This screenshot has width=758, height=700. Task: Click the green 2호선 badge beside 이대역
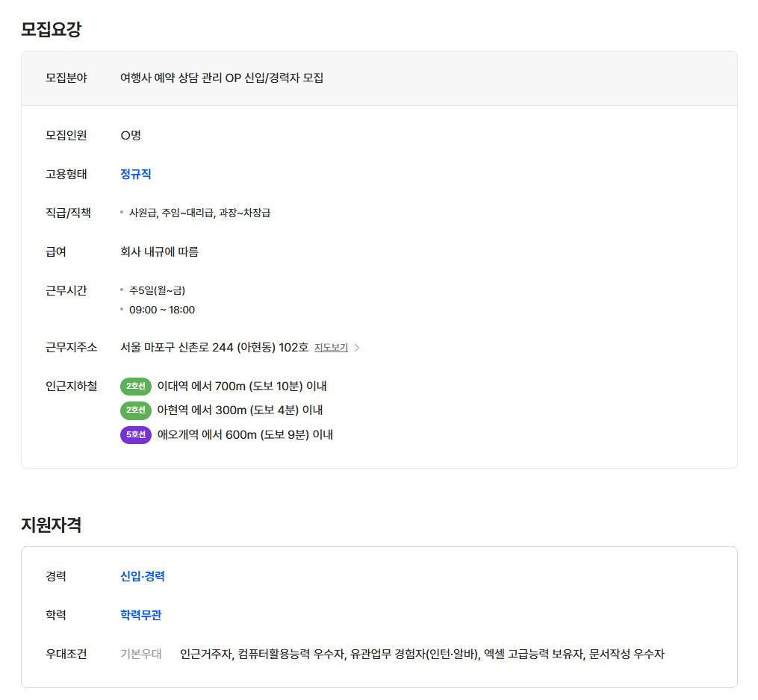pyautogui.click(x=135, y=386)
